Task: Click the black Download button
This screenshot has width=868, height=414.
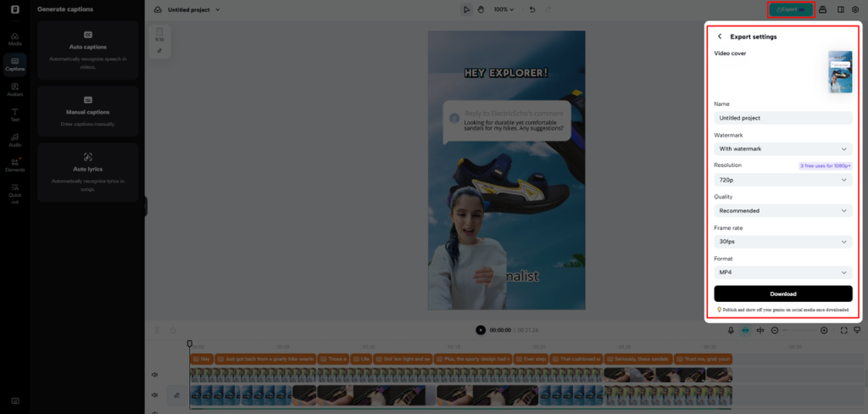Action: pos(782,294)
